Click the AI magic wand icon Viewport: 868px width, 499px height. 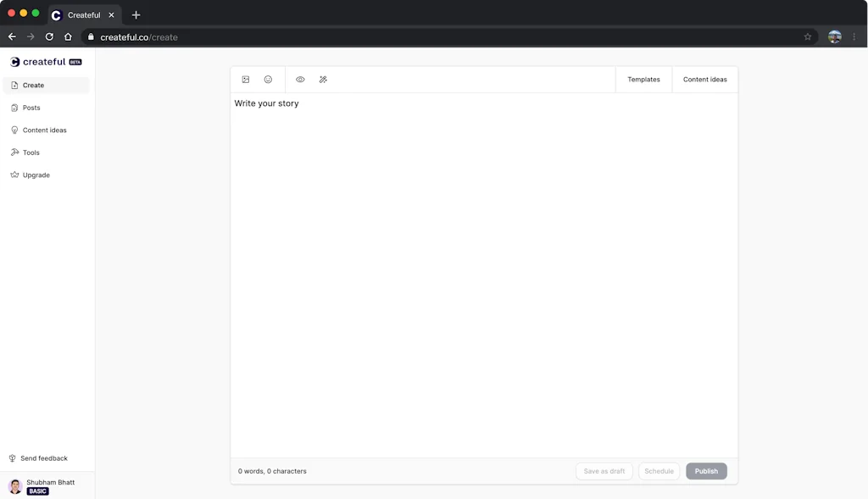(323, 79)
